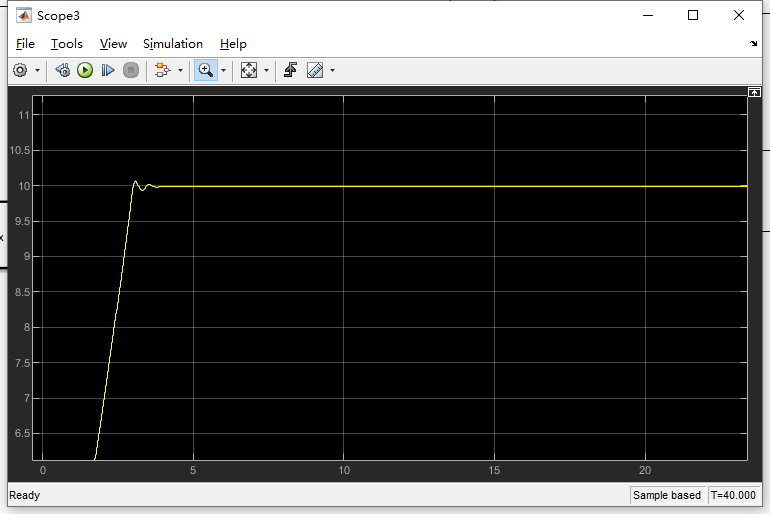
Task: Minimize the Scope3 window
Action: pos(648,15)
